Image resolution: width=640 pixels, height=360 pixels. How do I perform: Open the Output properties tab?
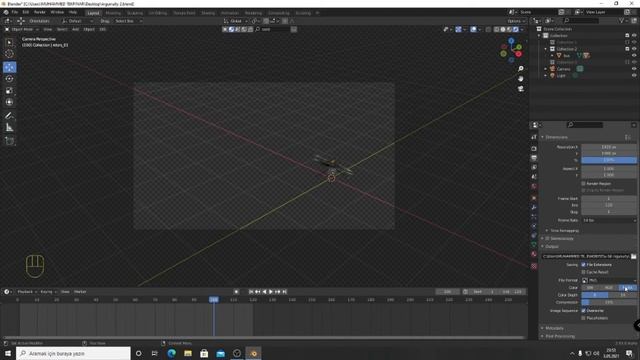click(x=534, y=158)
